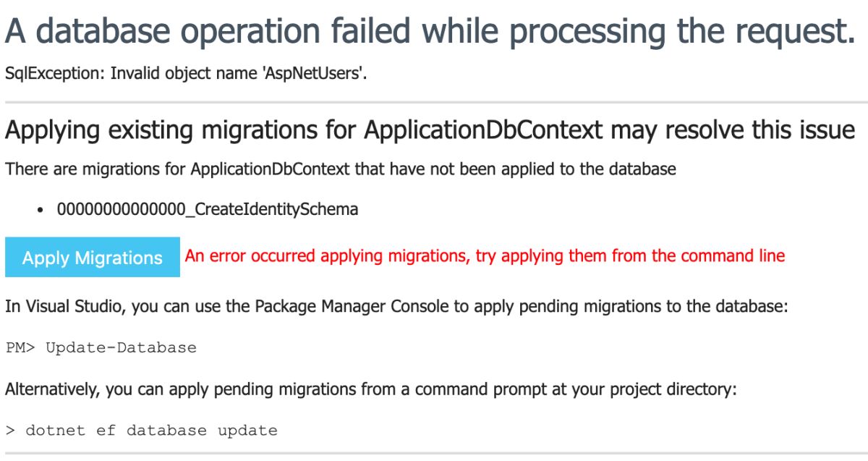868x461 pixels.
Task: Click the divider line below the dotnet command
Action: point(434,454)
